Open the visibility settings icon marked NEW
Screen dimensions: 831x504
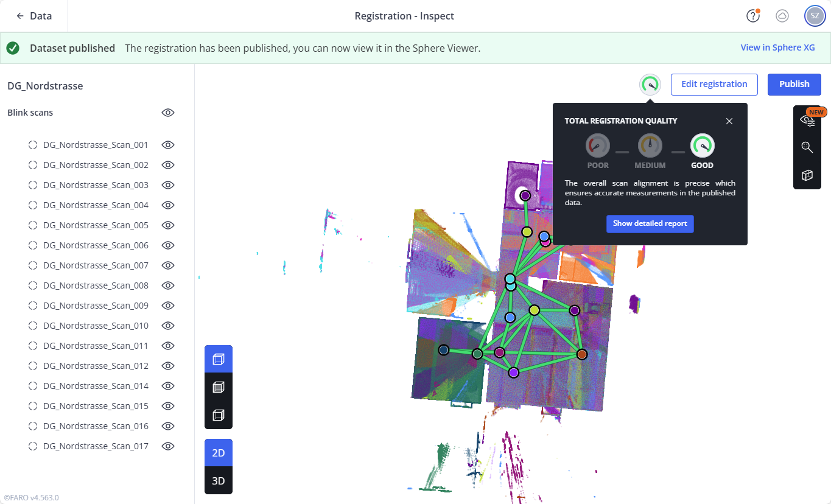[x=807, y=120]
